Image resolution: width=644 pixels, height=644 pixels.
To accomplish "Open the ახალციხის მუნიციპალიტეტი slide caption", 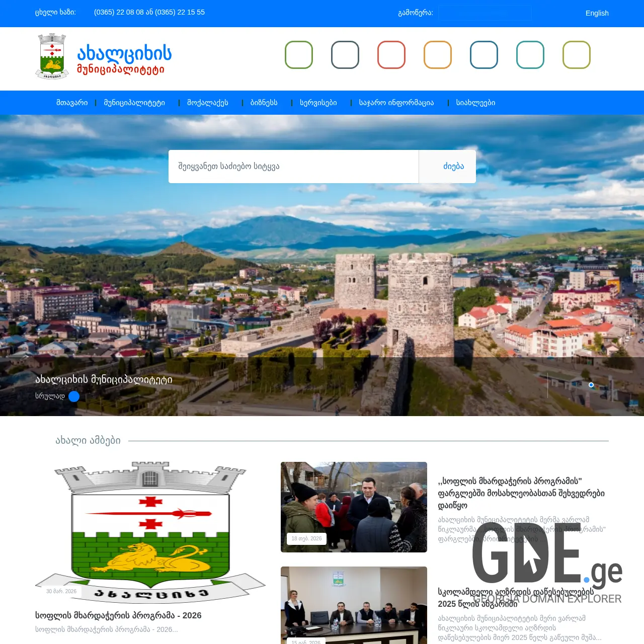I will 104,380.
